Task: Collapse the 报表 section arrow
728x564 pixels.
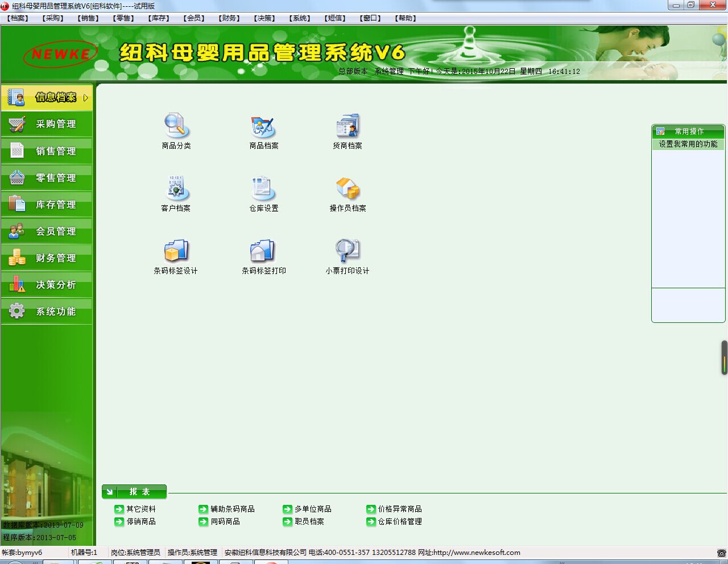Action: (110, 492)
